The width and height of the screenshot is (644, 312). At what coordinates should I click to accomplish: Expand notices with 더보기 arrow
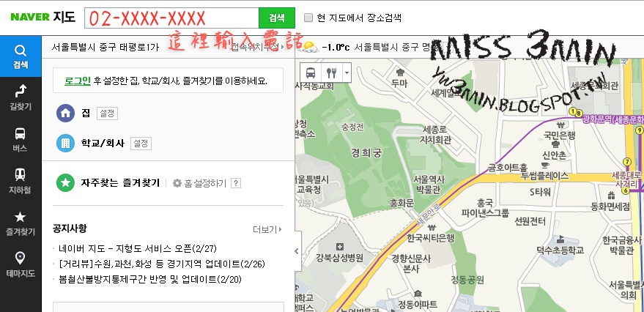[267, 229]
